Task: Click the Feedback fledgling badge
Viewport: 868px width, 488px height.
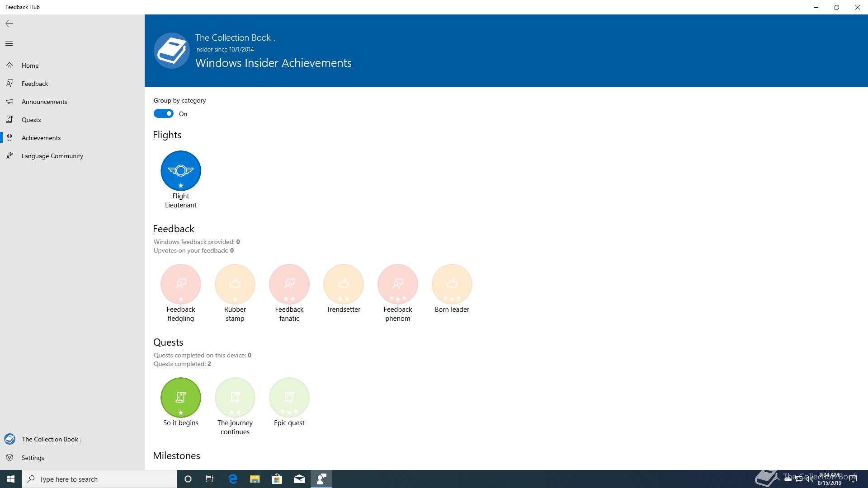Action: [181, 284]
